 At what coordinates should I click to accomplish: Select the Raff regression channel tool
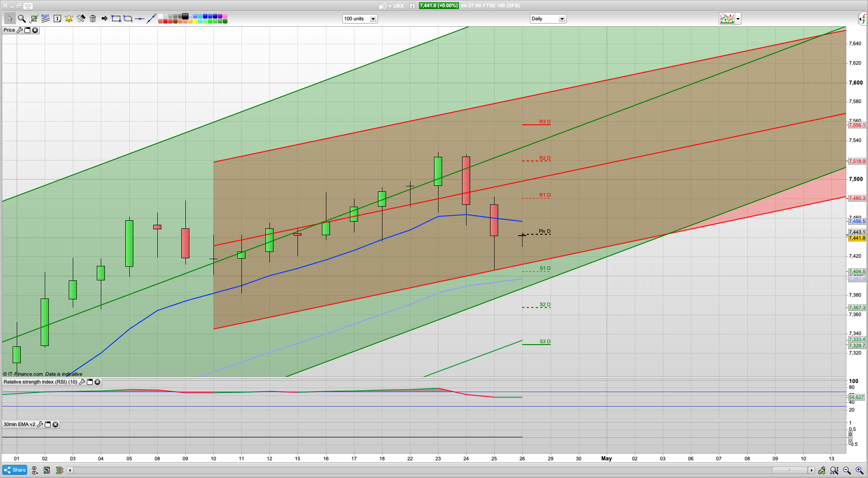click(x=45, y=19)
